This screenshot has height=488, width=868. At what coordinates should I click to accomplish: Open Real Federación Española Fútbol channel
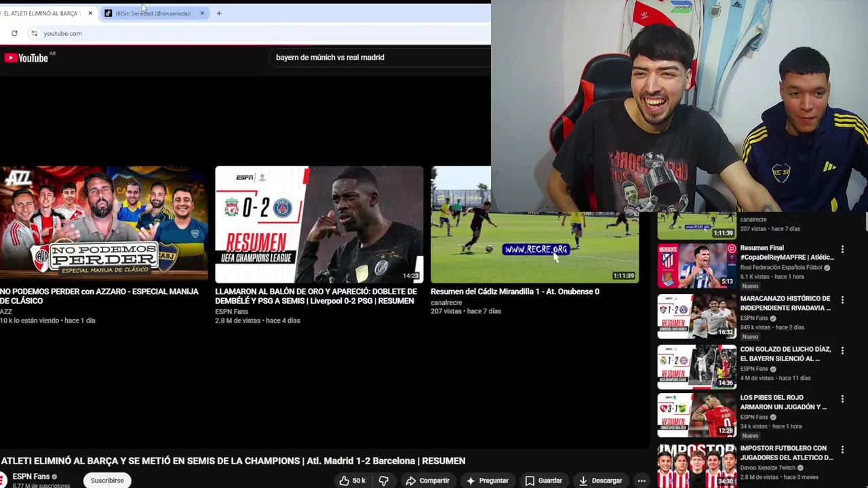click(781, 268)
